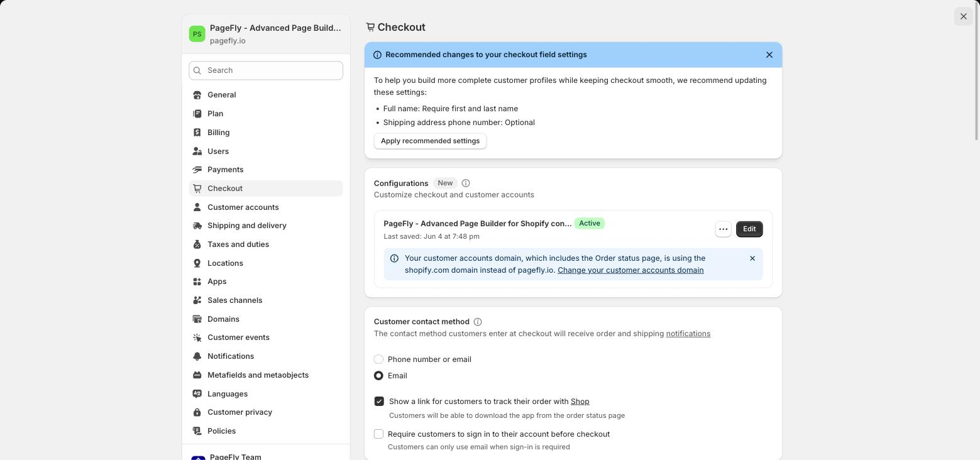980x460 pixels.
Task: Click the 'New' badge next to Configurations
Action: tap(445, 183)
